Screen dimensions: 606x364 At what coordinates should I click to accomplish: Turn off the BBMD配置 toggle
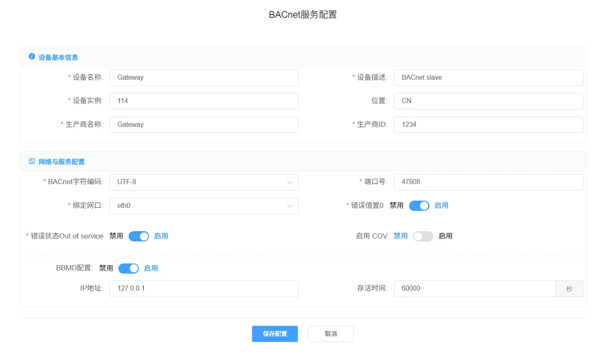pyautogui.click(x=128, y=268)
